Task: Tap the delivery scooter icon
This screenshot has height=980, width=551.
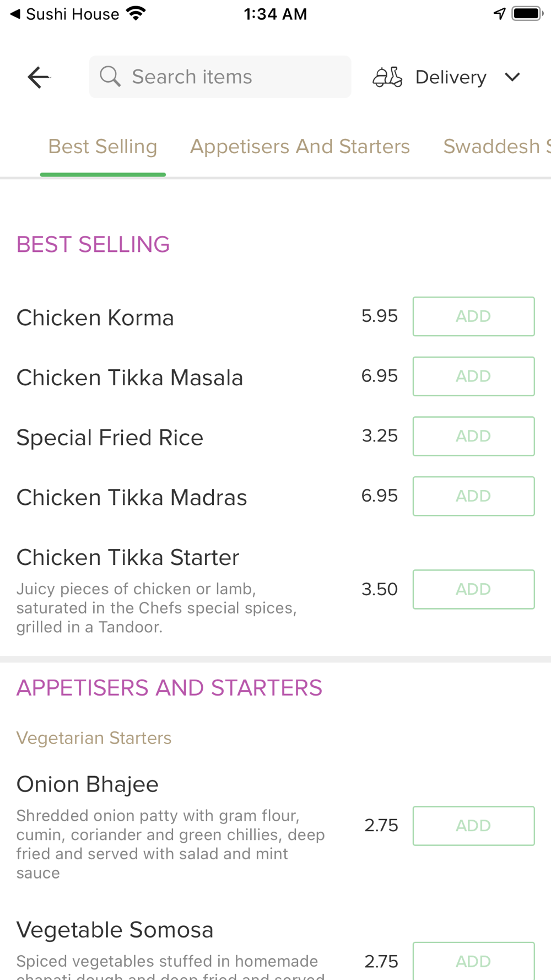Action: (387, 77)
